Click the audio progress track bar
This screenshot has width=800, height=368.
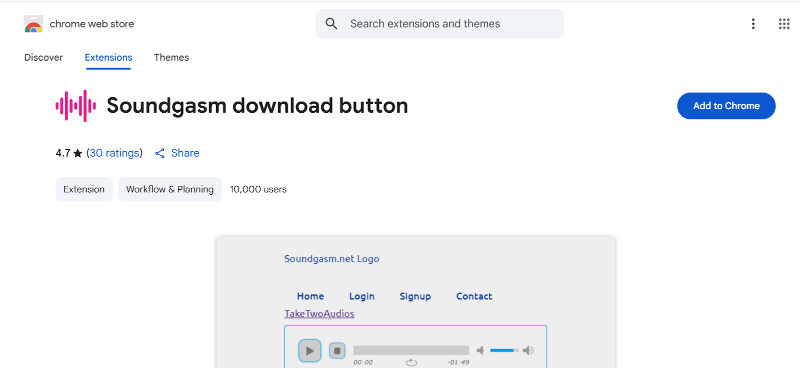point(411,350)
